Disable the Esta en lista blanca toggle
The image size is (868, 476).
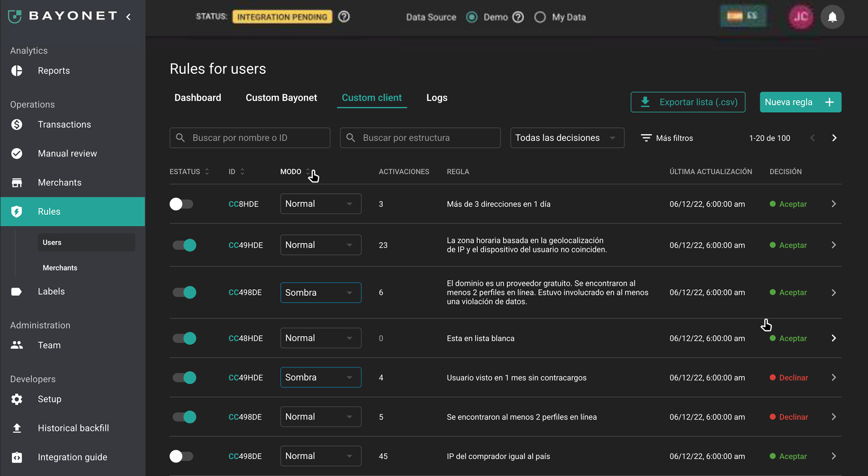point(184,338)
